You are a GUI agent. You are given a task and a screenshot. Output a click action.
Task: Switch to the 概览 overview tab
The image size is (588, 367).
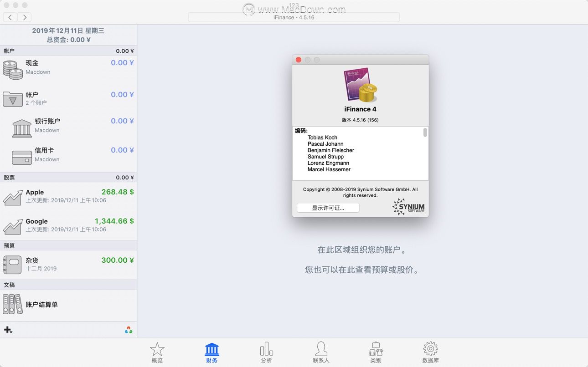point(157,353)
